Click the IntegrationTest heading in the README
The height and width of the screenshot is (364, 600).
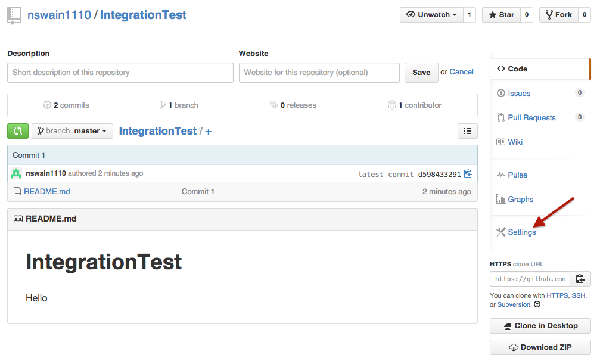(x=103, y=262)
